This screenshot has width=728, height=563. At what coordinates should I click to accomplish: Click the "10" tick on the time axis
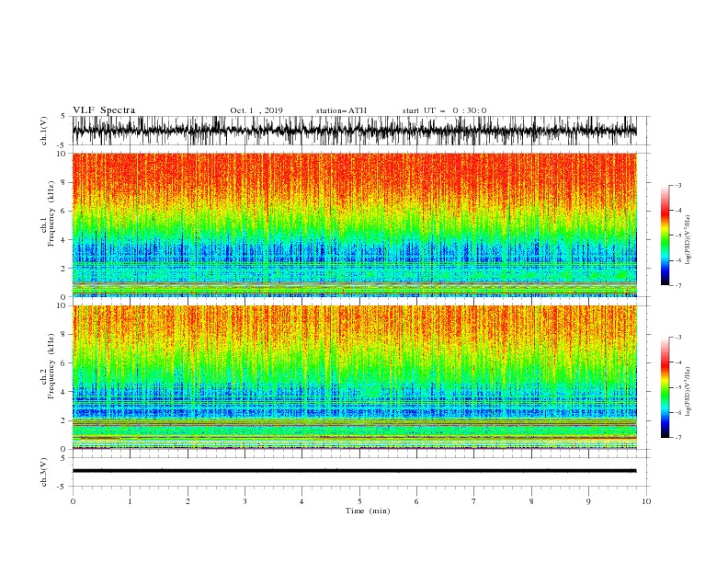646,501
